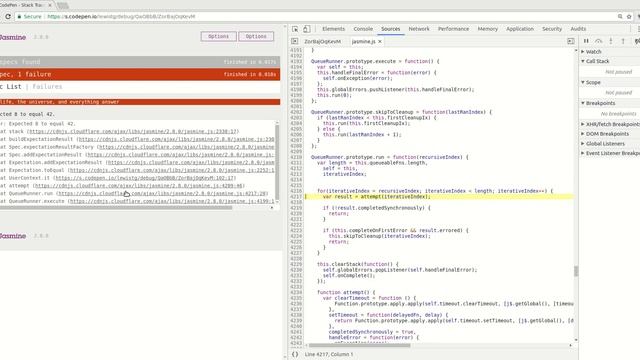Open the Console panel
The width and height of the screenshot is (640, 360).
(x=363, y=29)
